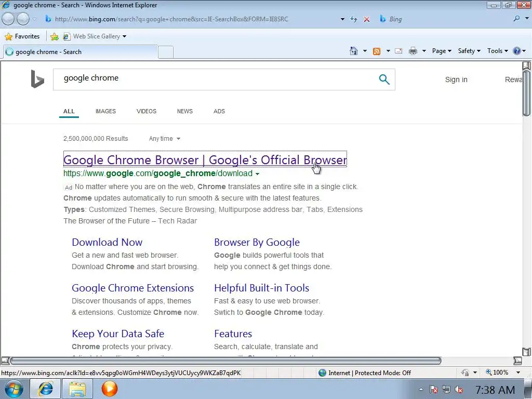
Task: Select the google chrome - Search tab
Action: coord(80,52)
